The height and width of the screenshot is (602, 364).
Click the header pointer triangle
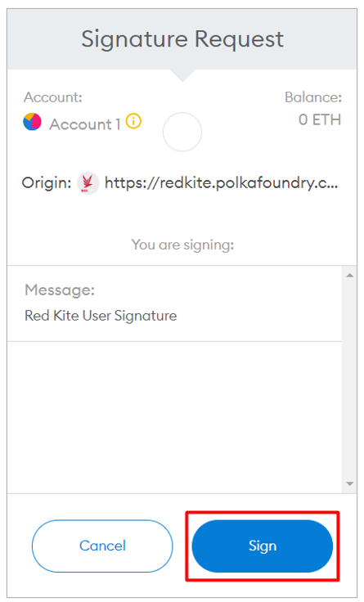182,75
